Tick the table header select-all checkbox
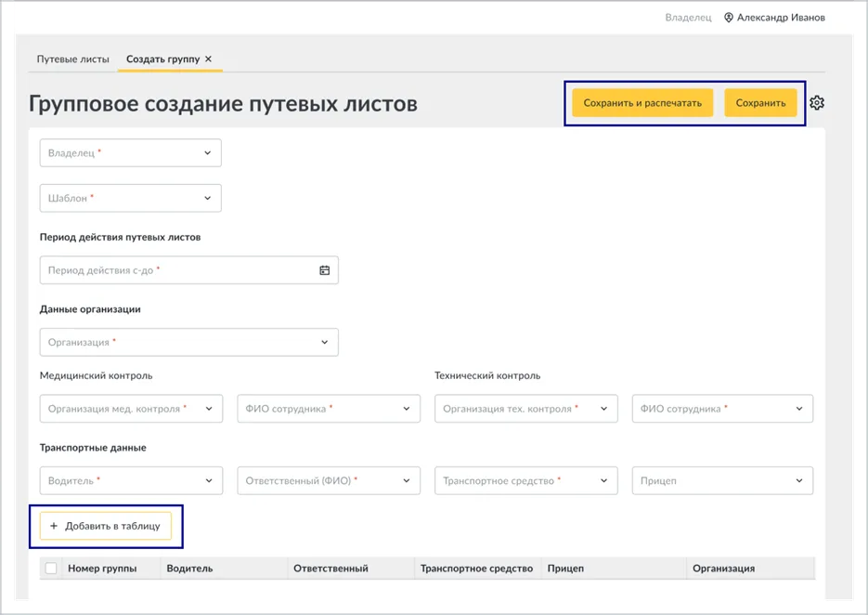The width and height of the screenshot is (868, 615). [51, 568]
